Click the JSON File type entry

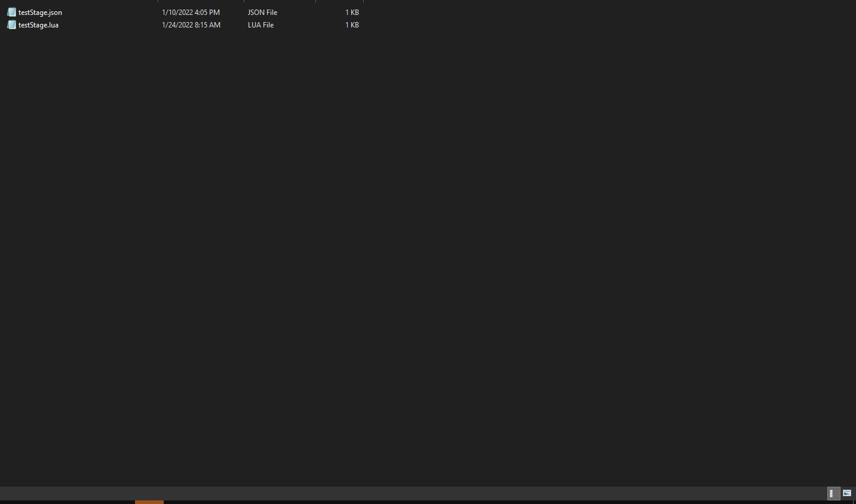[x=262, y=13]
